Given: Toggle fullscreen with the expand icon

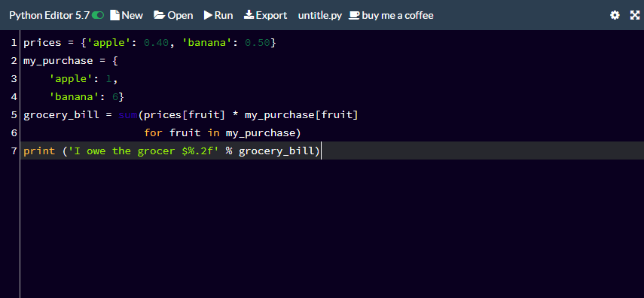Looking at the screenshot, I should (635, 15).
